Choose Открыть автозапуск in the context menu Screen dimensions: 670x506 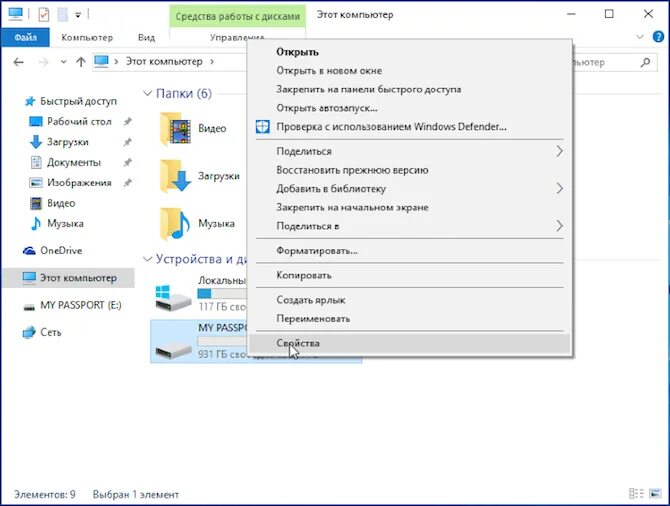click(409, 108)
